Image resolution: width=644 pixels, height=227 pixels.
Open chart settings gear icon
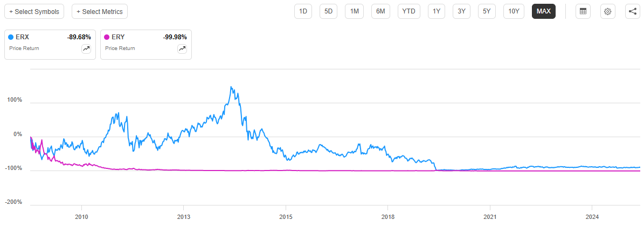pos(607,11)
